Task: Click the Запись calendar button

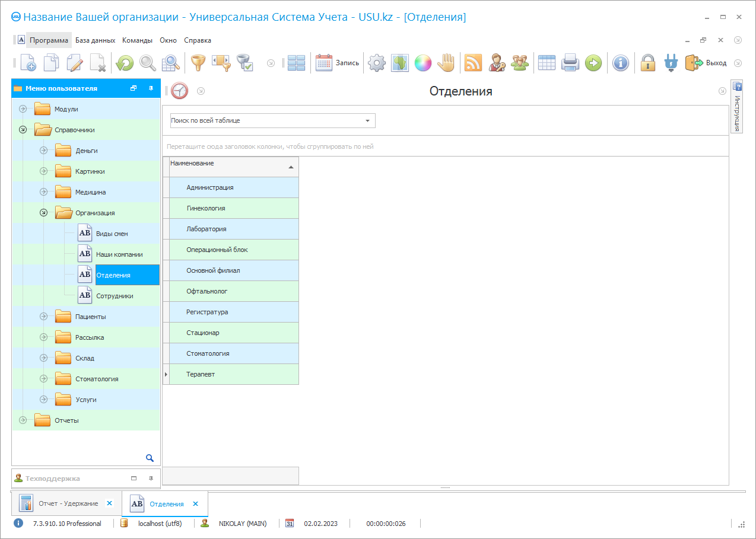Action: [x=337, y=63]
